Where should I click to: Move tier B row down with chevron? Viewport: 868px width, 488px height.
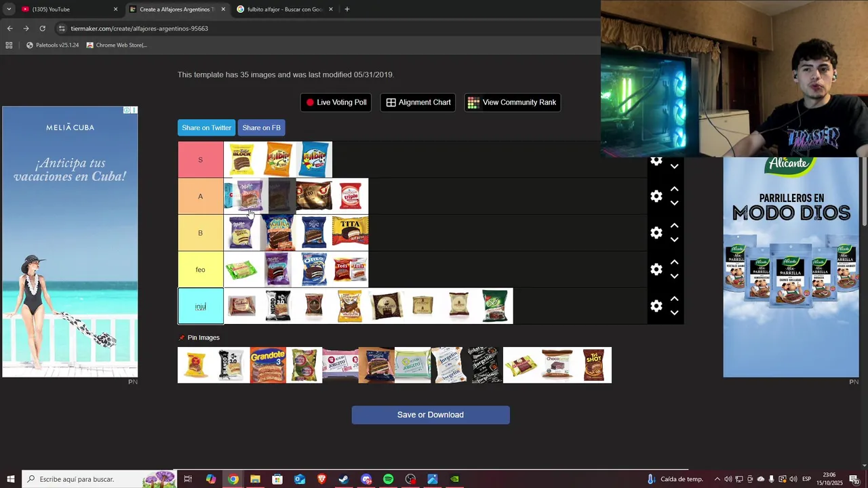pyautogui.click(x=674, y=239)
